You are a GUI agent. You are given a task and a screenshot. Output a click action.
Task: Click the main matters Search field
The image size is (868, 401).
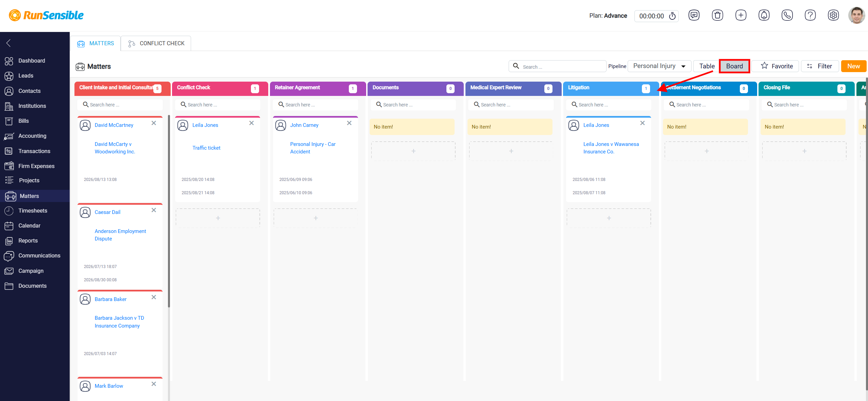pos(557,67)
